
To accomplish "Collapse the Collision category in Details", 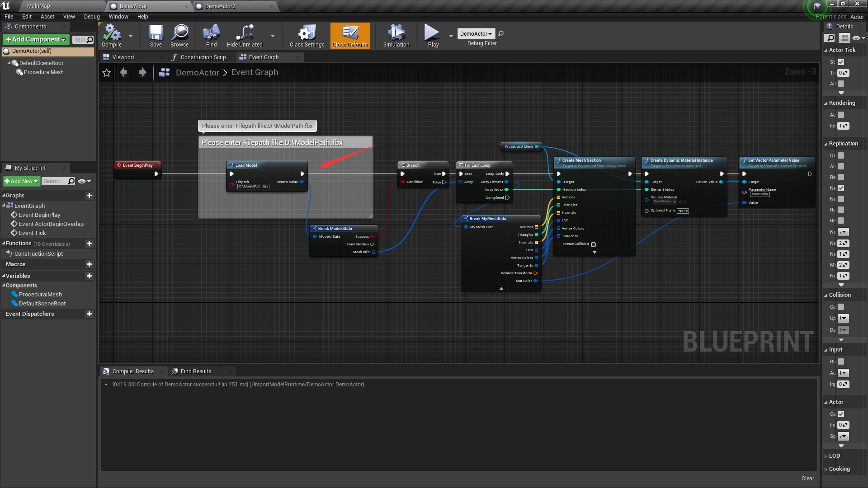I will click(840, 295).
